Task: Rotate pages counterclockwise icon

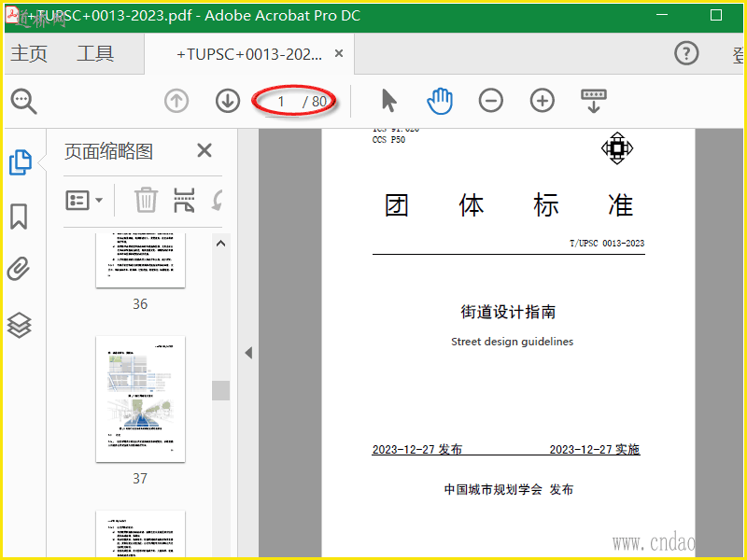Action: tap(218, 201)
